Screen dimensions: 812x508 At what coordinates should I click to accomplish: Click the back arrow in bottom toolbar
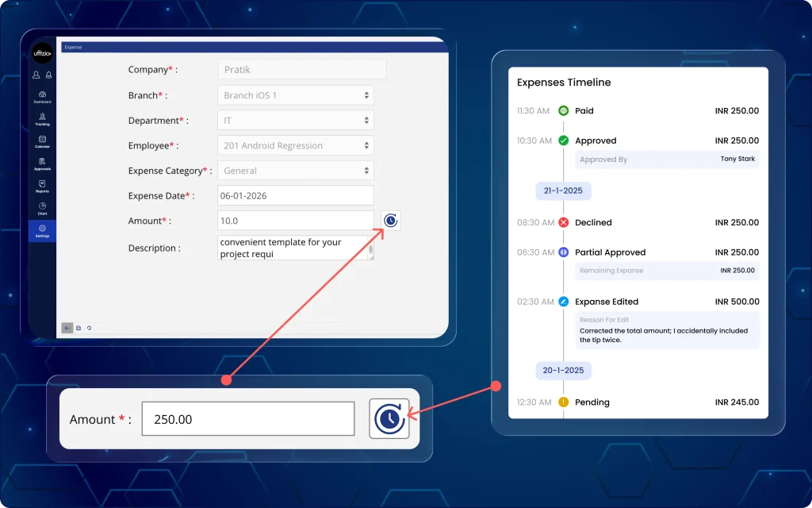point(67,328)
